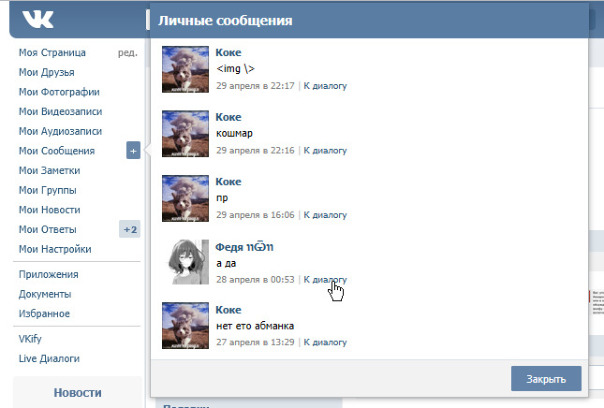Open Коке avatar on the img message

(x=185, y=69)
